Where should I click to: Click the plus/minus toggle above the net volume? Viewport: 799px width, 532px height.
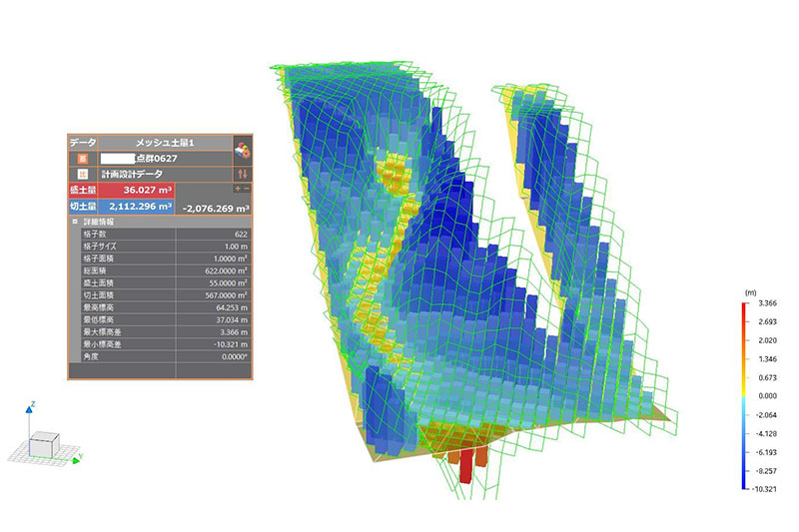pyautogui.click(x=241, y=189)
